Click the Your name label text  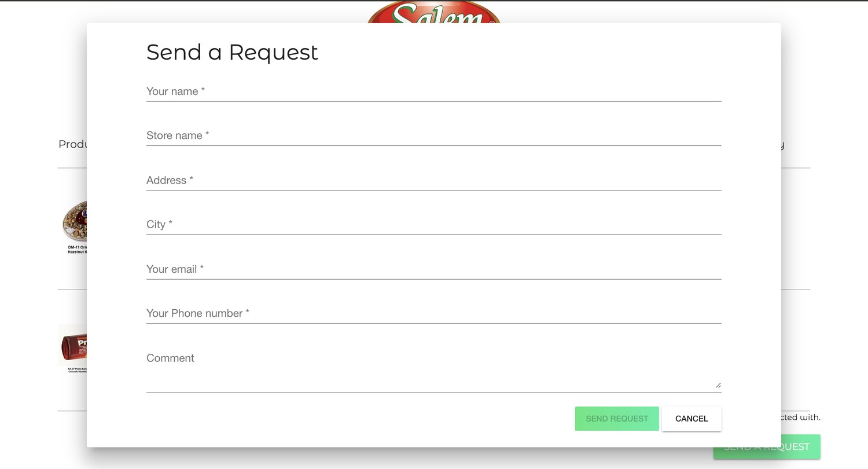(175, 91)
